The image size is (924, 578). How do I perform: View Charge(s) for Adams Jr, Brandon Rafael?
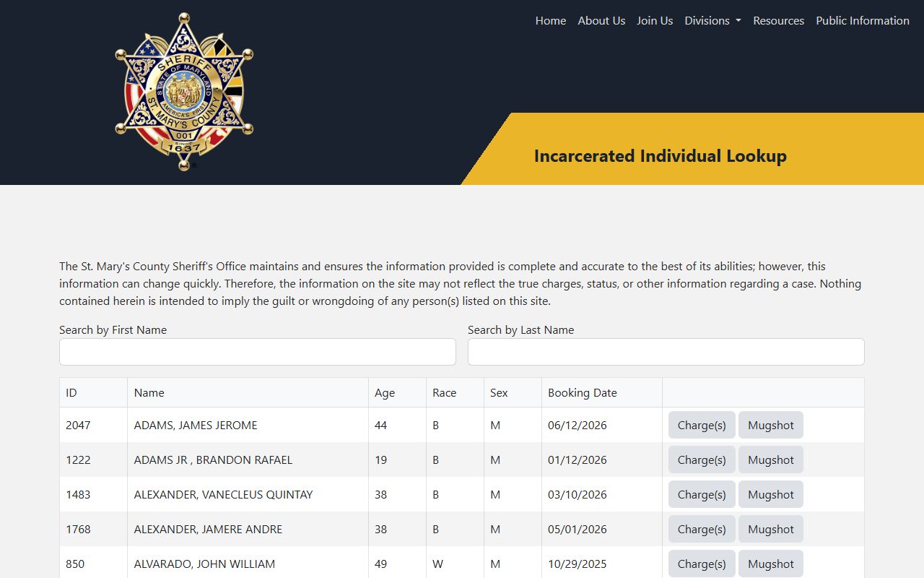pyautogui.click(x=702, y=460)
